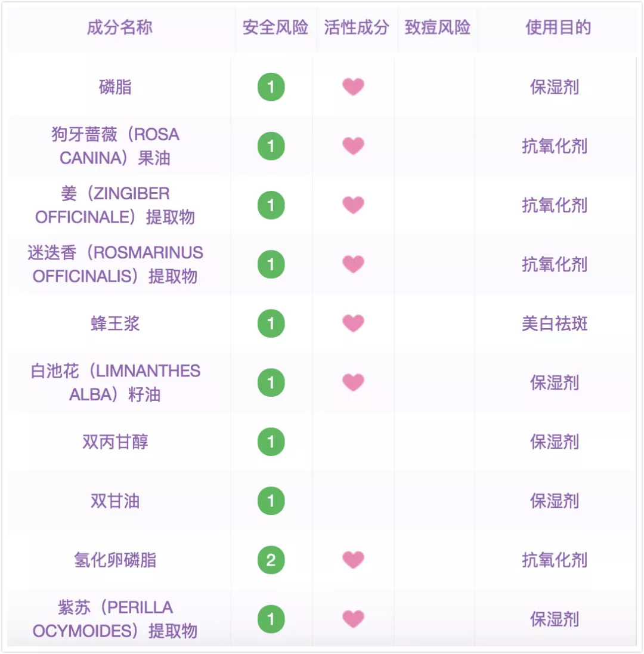Viewport: 644px width, 654px height.
Task: Select the 安全风险 column header
Action: (x=275, y=27)
